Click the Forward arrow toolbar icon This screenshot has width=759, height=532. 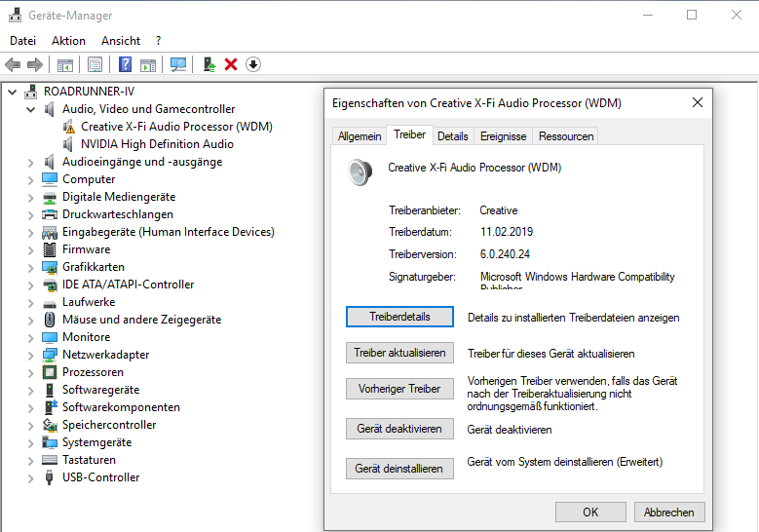click(x=35, y=64)
